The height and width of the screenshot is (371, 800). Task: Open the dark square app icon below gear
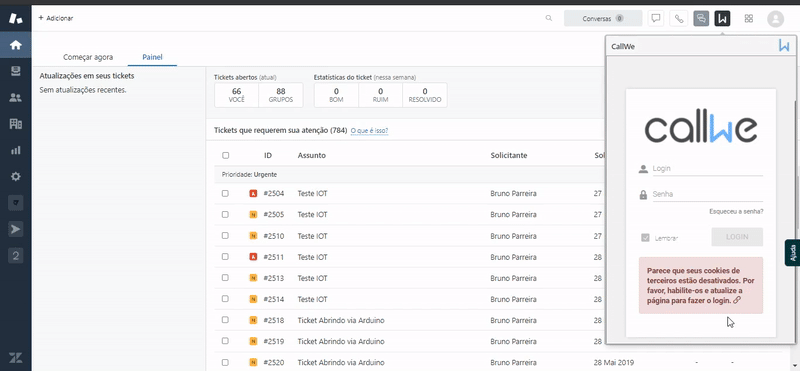tap(16, 203)
